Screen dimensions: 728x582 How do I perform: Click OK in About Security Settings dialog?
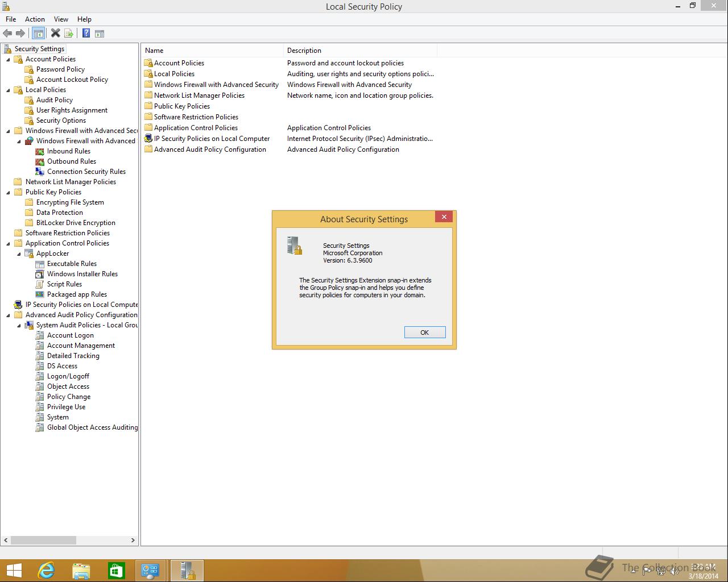click(x=425, y=332)
